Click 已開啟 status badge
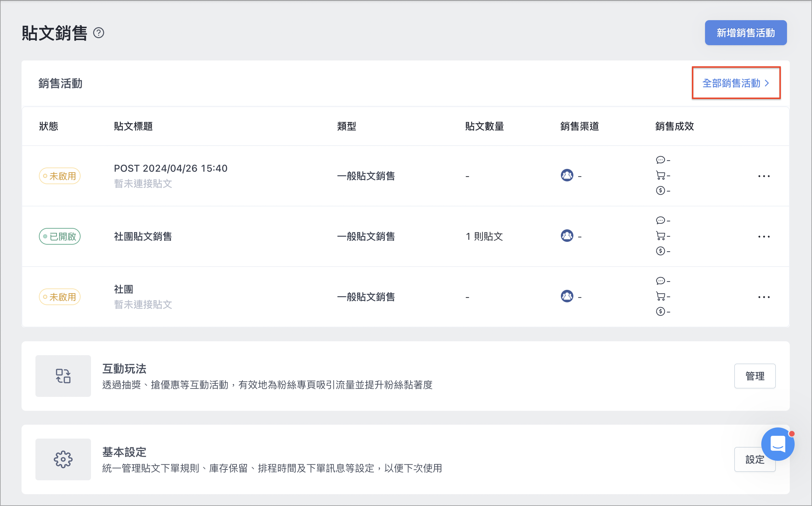Screen dimensions: 812x506 60,236
